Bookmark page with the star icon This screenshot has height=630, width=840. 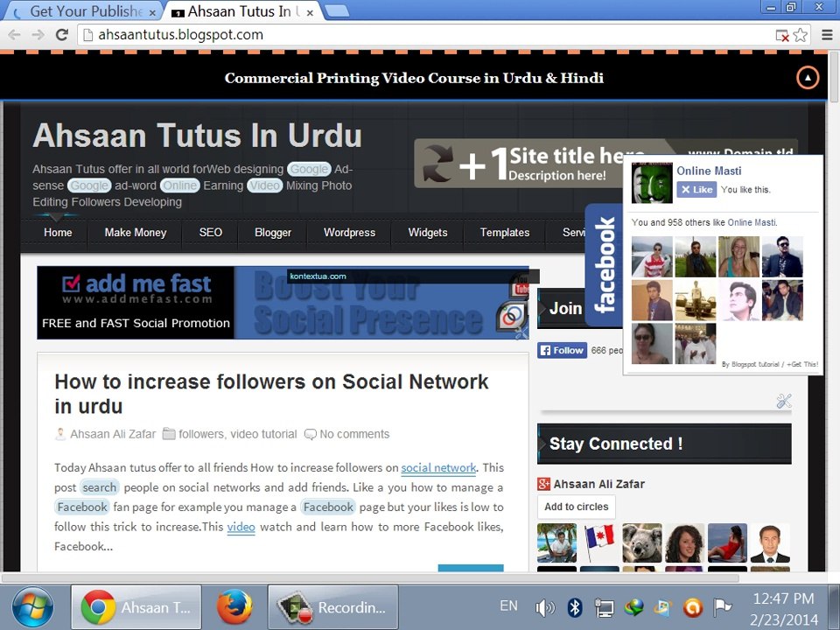[x=801, y=35]
